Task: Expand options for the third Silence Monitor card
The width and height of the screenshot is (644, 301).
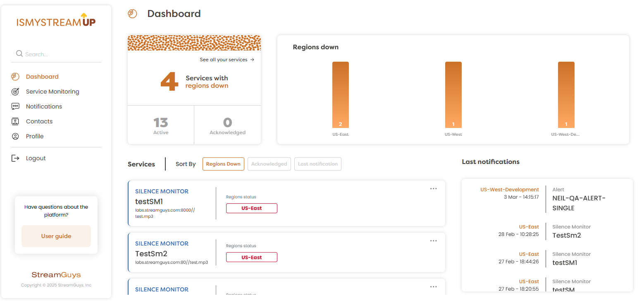Action: click(x=433, y=287)
